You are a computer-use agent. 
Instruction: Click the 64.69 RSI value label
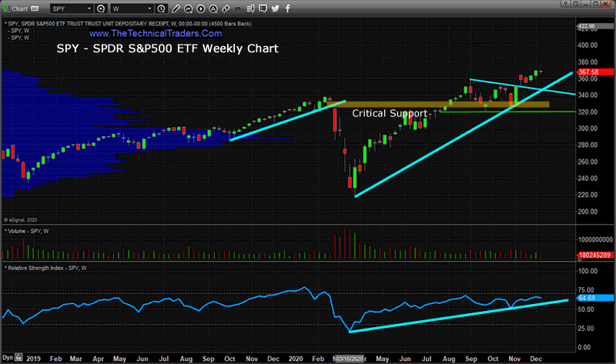click(x=594, y=298)
